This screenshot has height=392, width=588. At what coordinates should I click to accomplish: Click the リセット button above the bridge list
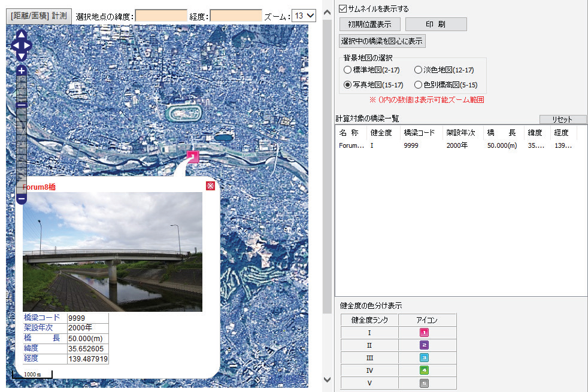coord(562,119)
